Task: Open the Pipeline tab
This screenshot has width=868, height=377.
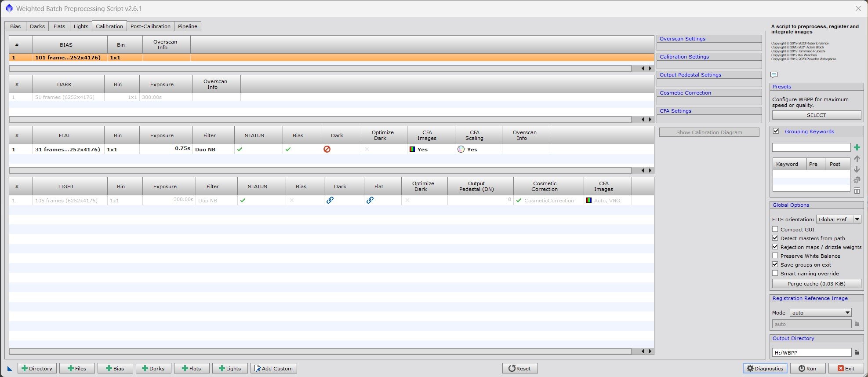Action: point(188,26)
